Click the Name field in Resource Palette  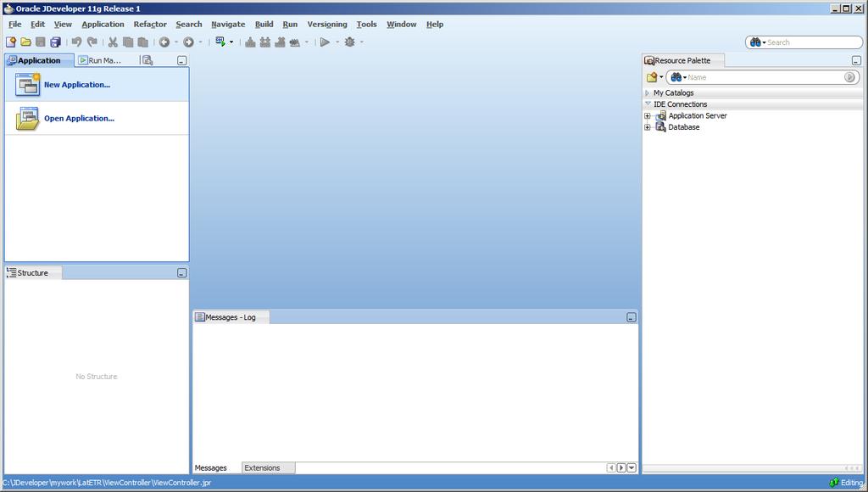point(762,77)
